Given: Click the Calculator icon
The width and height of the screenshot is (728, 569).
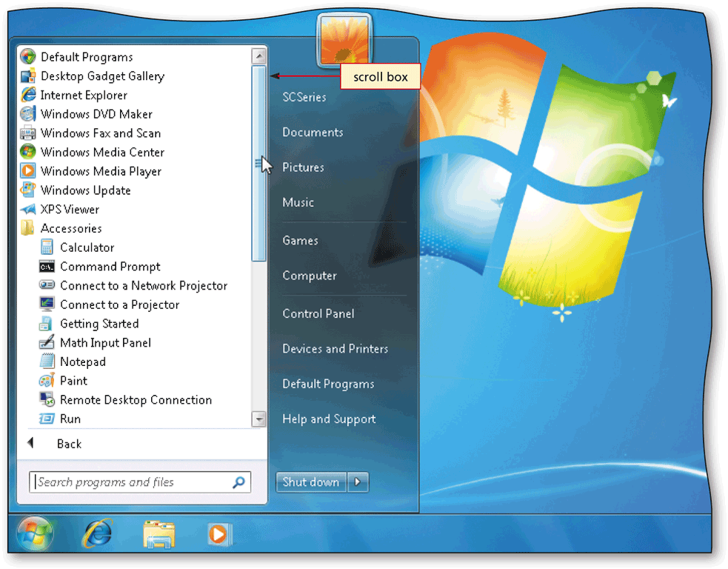Looking at the screenshot, I should pos(47,247).
